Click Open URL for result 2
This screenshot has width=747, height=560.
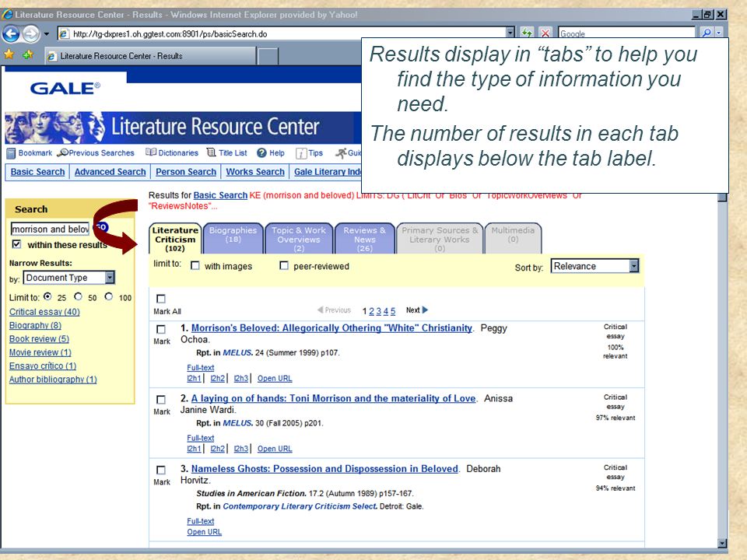[275, 449]
